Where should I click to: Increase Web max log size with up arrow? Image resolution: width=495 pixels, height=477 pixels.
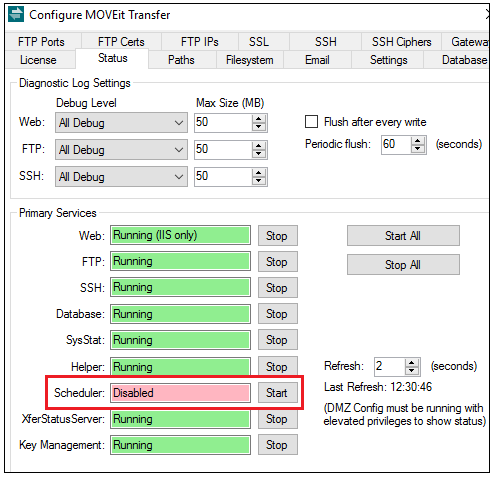pos(259,119)
